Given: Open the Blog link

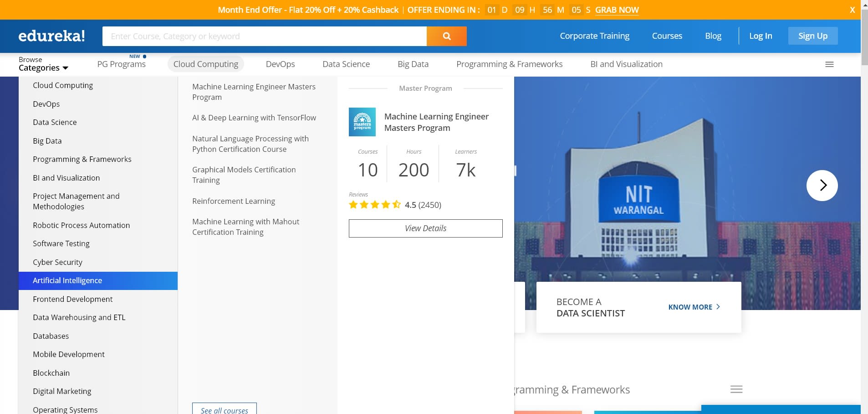Looking at the screenshot, I should (x=713, y=36).
